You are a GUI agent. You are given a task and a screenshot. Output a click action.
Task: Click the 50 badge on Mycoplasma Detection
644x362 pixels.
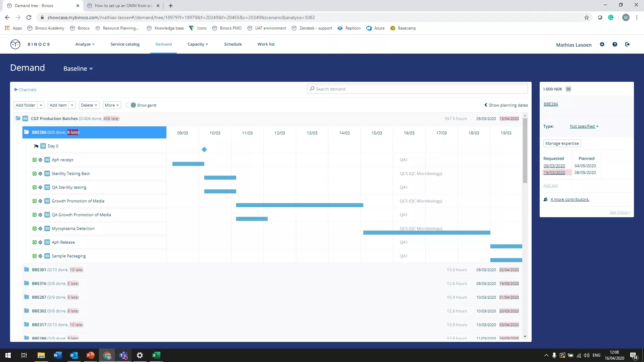(x=47, y=229)
